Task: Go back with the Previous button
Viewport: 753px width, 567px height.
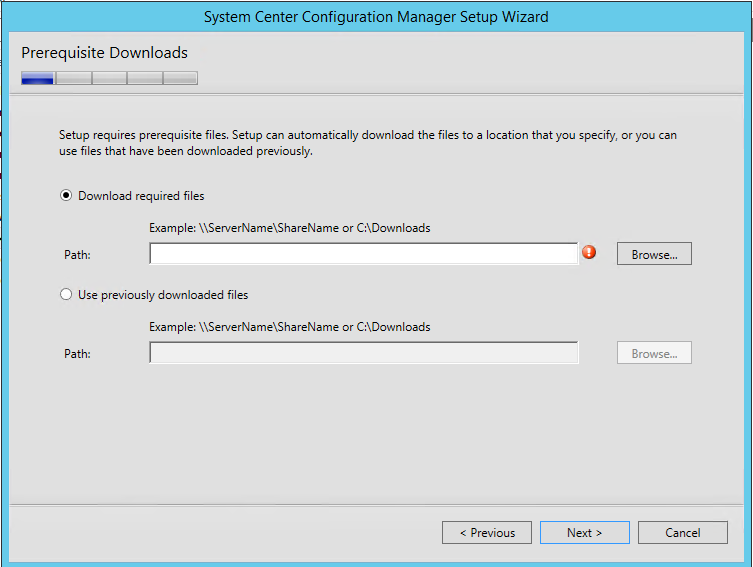Action: point(486,532)
